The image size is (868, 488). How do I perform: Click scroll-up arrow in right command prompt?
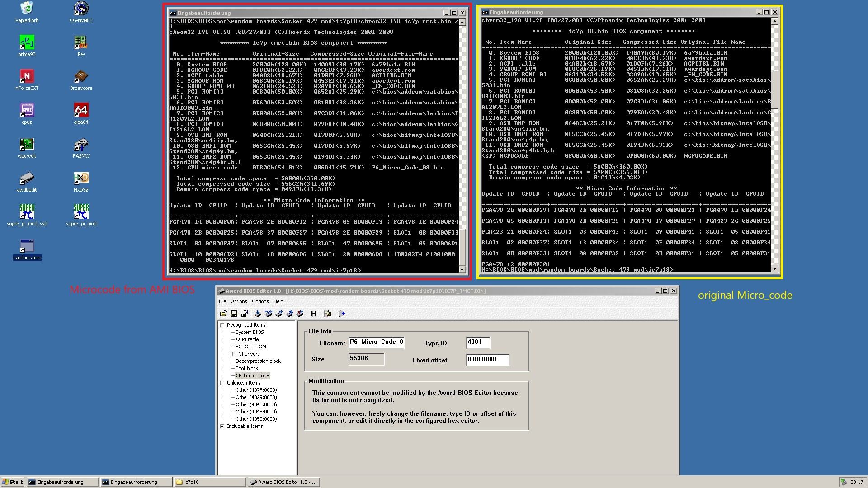click(x=774, y=21)
